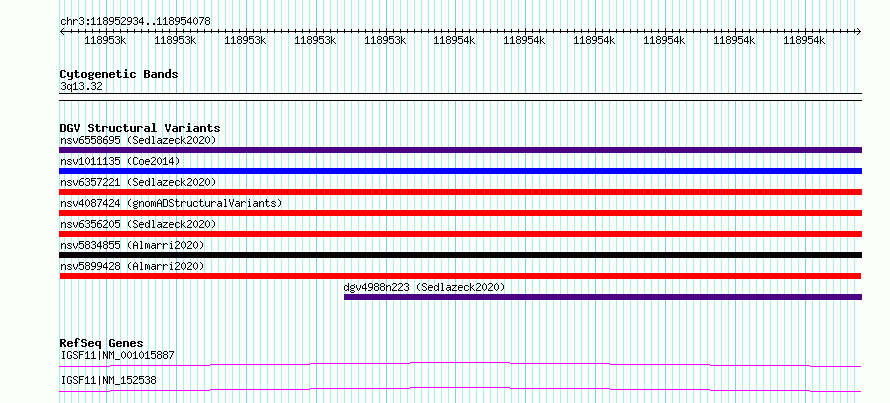This screenshot has height=403, width=890.
Task: Select the dark purple nsv6558695 variant bar
Action: coord(461,150)
